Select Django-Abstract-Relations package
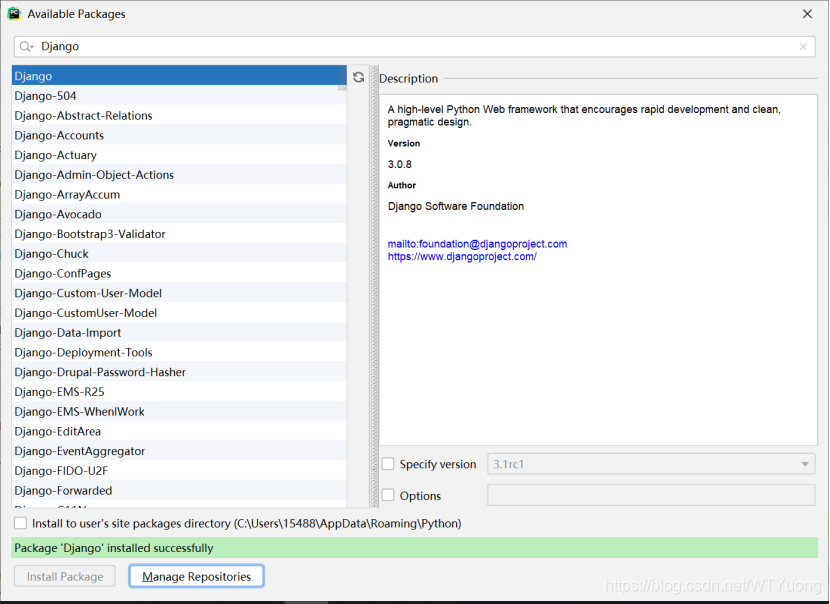The height and width of the screenshot is (604, 830). tap(179, 115)
